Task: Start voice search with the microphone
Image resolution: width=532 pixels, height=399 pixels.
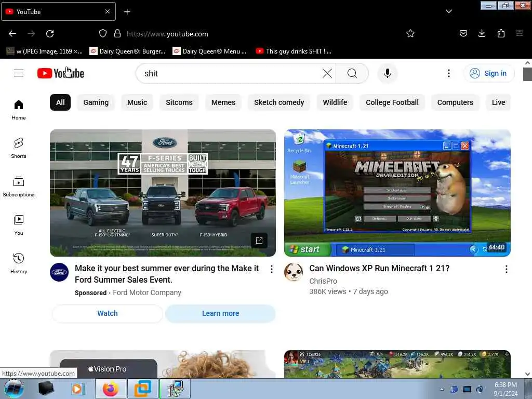Action: pos(388,73)
